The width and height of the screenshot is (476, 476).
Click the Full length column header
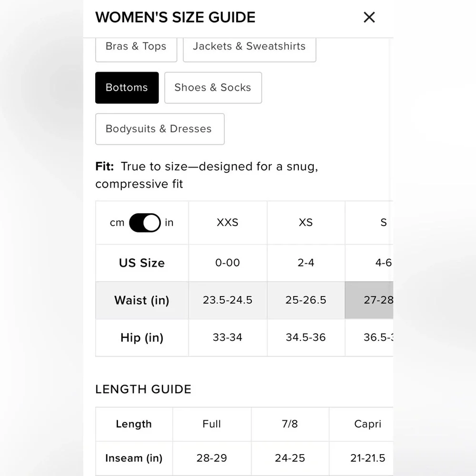click(x=212, y=424)
